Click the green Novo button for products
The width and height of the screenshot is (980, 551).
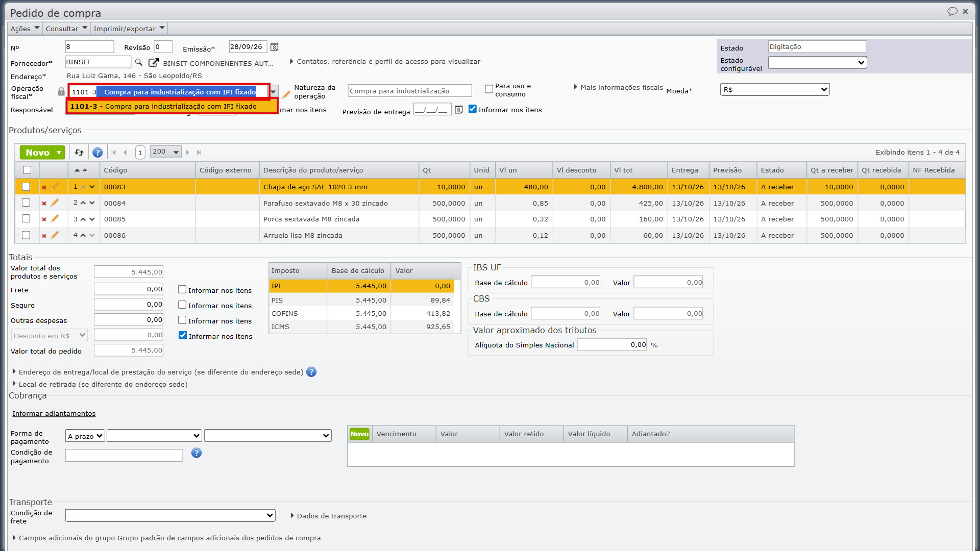[x=37, y=153]
